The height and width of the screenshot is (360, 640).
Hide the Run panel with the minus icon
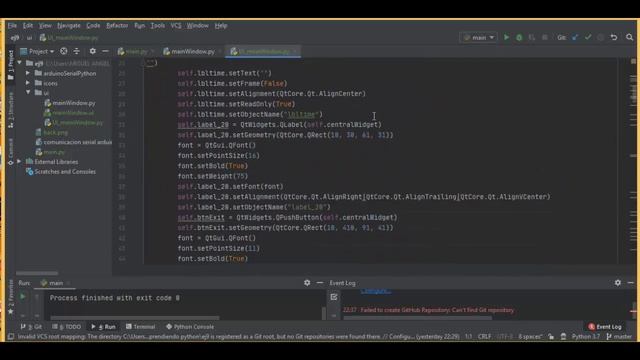[320, 282]
